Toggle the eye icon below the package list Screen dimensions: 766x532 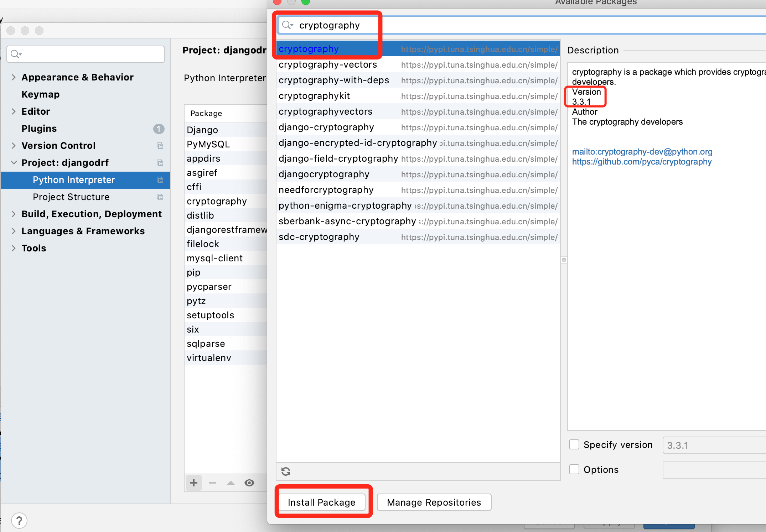pos(249,483)
